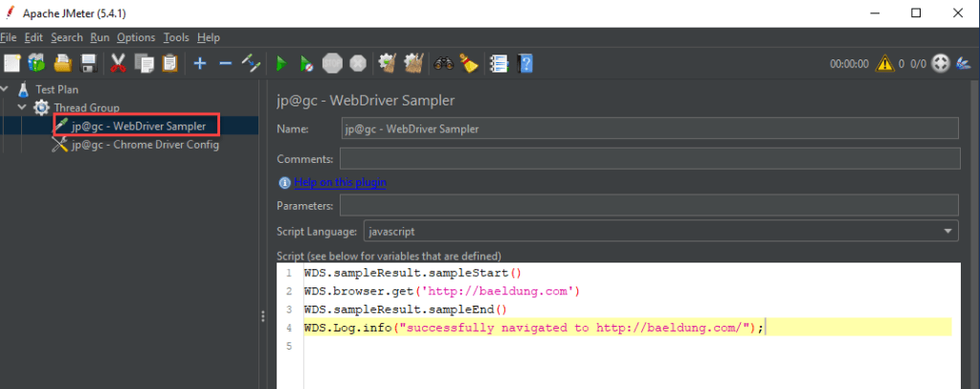Maximize the JMeter window

916,13
